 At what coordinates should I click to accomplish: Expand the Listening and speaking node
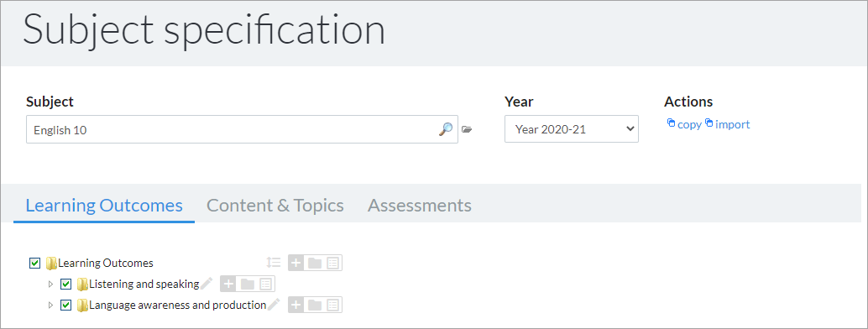[51, 285]
